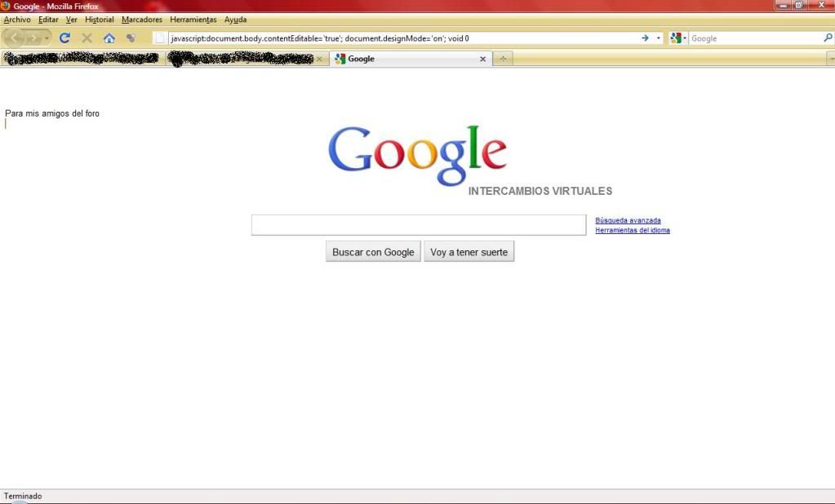Open the back/forward history dropdown arrow
Viewport: 835px width, 504px height.
[47, 38]
